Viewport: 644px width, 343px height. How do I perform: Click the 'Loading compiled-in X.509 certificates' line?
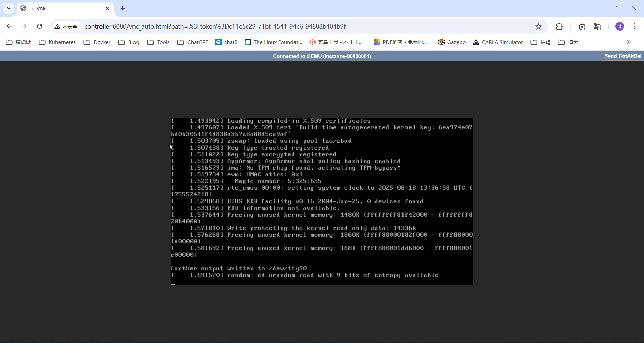click(x=271, y=121)
